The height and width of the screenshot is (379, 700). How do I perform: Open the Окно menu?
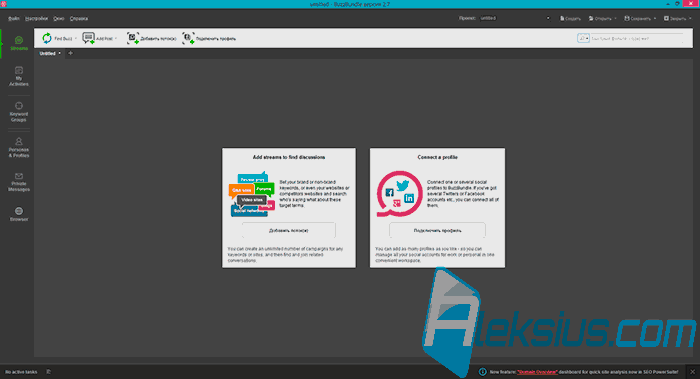58,18
